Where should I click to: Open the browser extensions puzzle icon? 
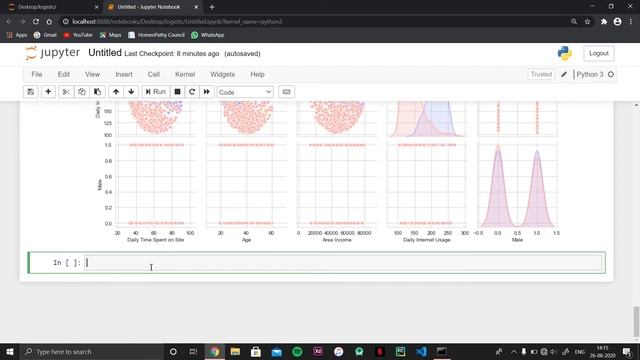coord(604,22)
